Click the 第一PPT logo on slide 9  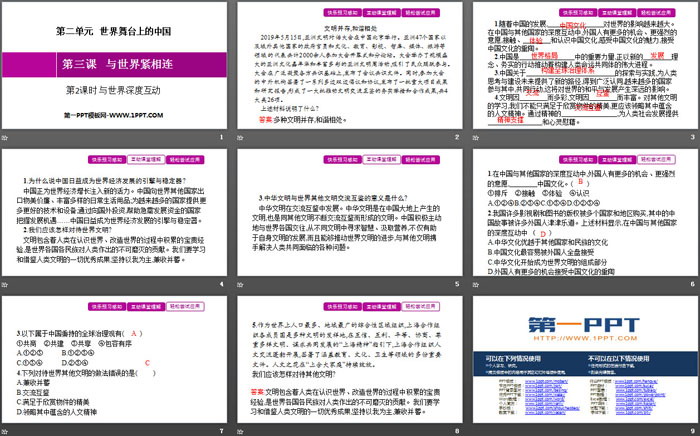(x=584, y=327)
